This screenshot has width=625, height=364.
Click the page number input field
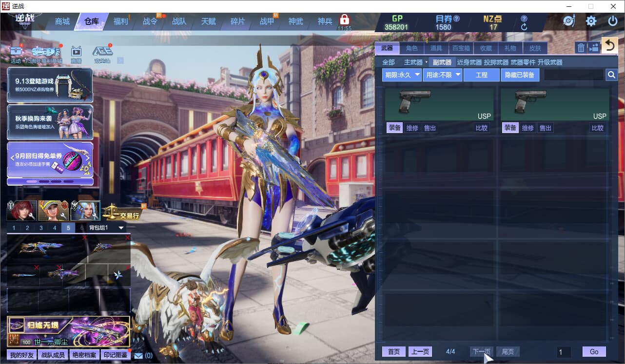coord(564,352)
